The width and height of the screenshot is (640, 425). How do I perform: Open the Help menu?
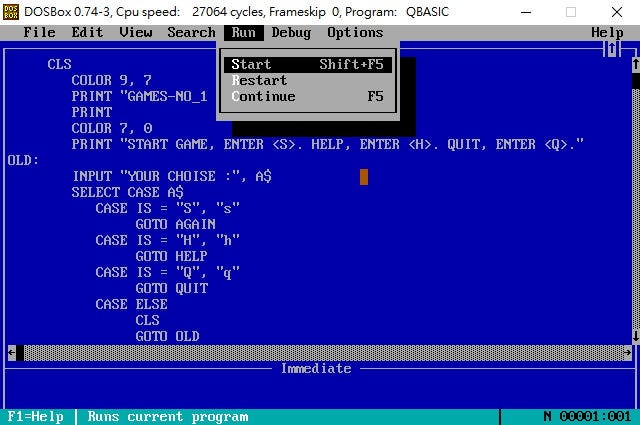click(607, 32)
